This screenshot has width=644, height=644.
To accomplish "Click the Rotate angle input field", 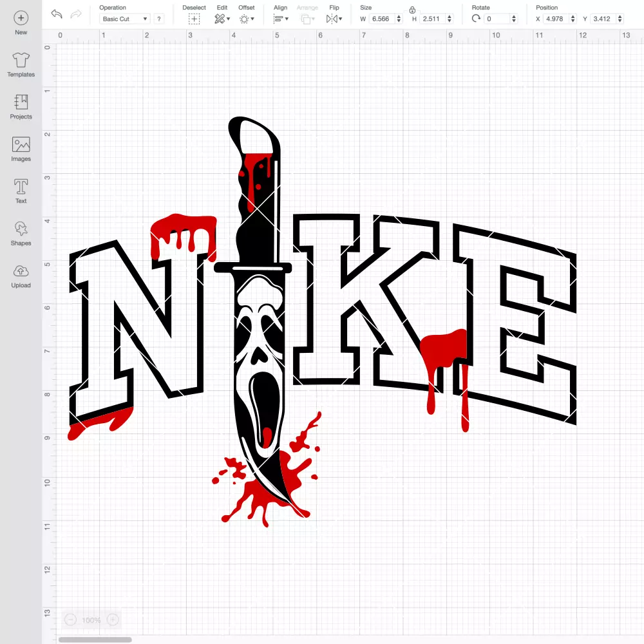I will [x=498, y=19].
